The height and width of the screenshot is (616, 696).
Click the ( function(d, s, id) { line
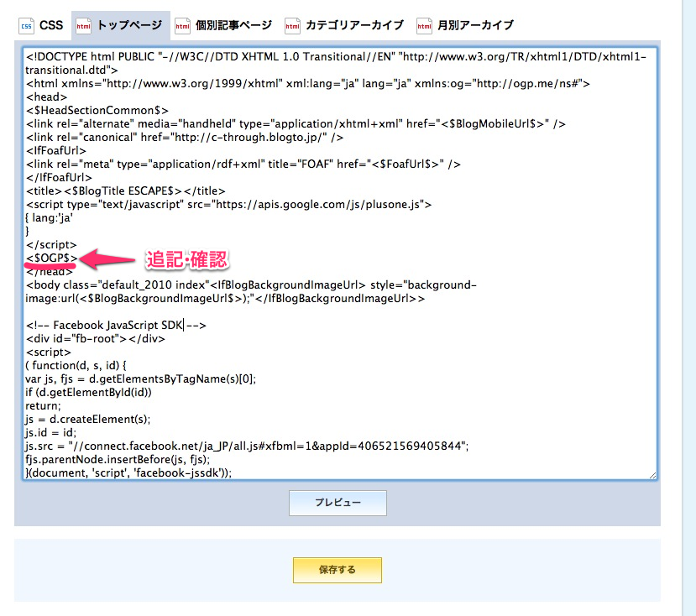click(76, 366)
